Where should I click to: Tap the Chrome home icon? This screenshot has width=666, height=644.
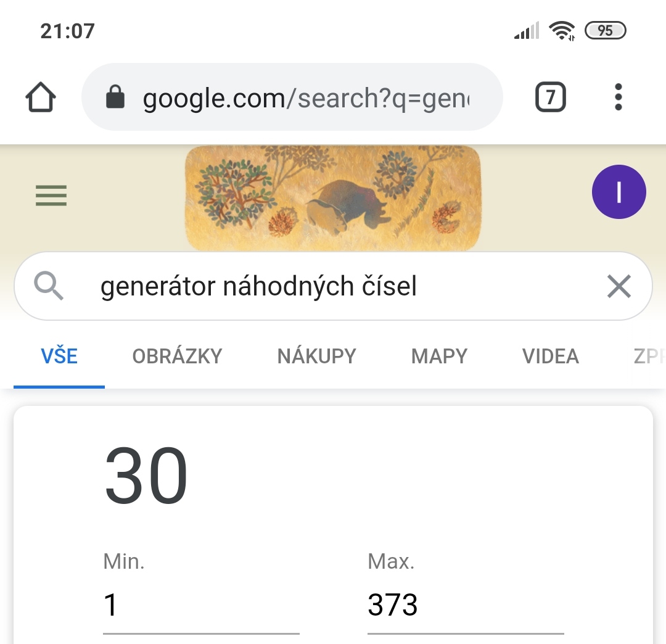(x=41, y=97)
